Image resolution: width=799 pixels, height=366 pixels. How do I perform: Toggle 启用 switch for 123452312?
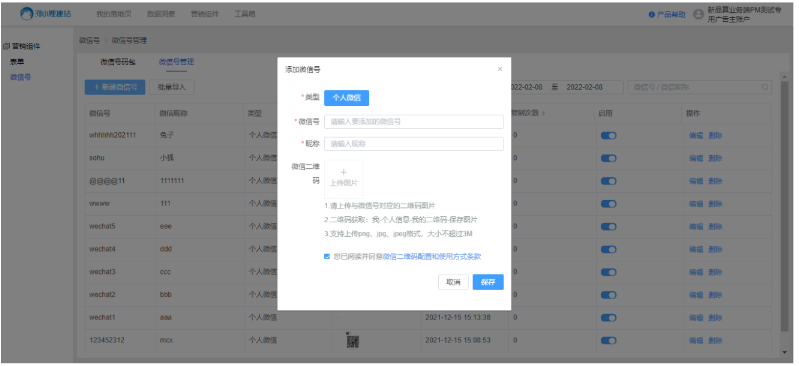(608, 340)
